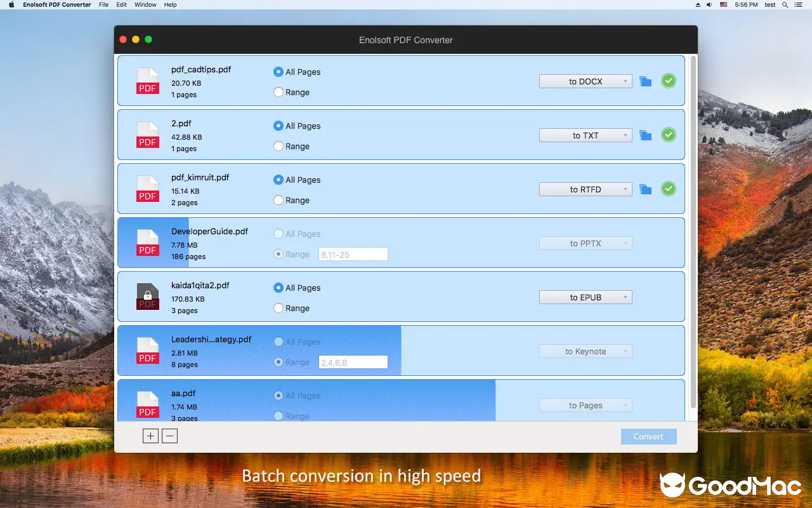Open output folder for pdf_cadtips.pdf

coord(645,81)
